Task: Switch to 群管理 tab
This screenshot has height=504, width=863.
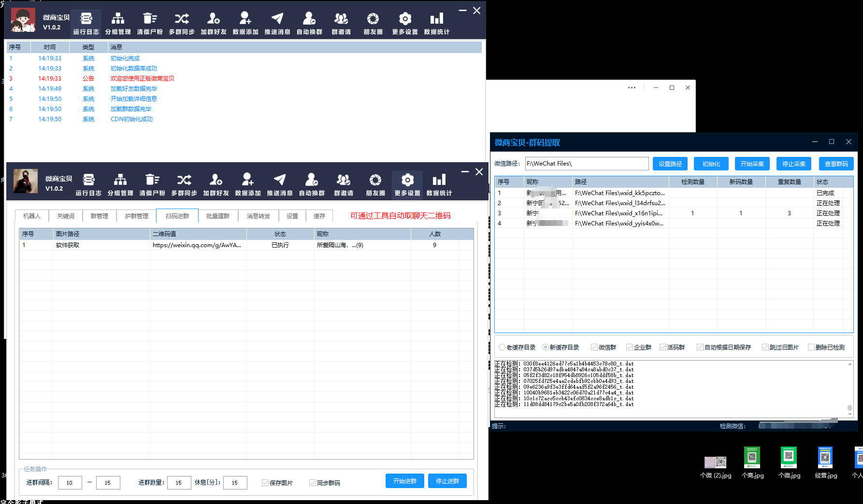Action: 100,216
